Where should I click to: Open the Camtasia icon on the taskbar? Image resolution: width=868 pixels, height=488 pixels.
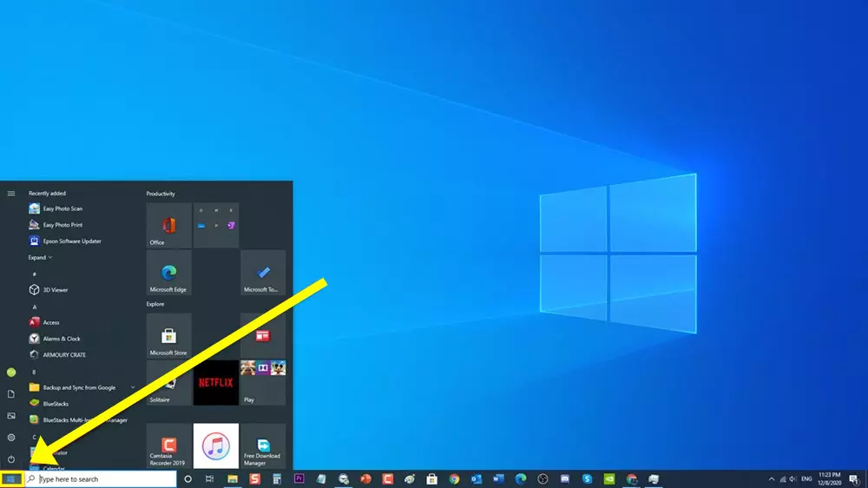coord(387,479)
